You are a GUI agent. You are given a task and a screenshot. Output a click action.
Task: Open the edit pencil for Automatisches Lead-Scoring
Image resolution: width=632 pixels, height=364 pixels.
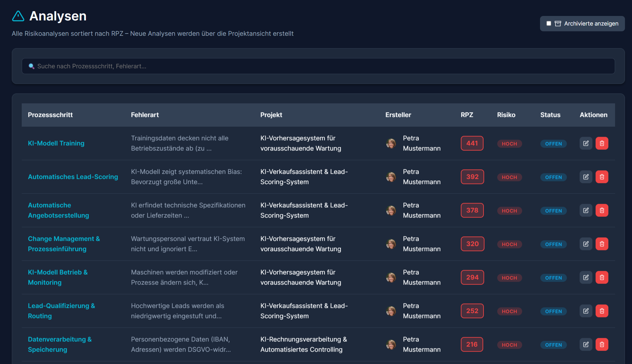pos(586,177)
